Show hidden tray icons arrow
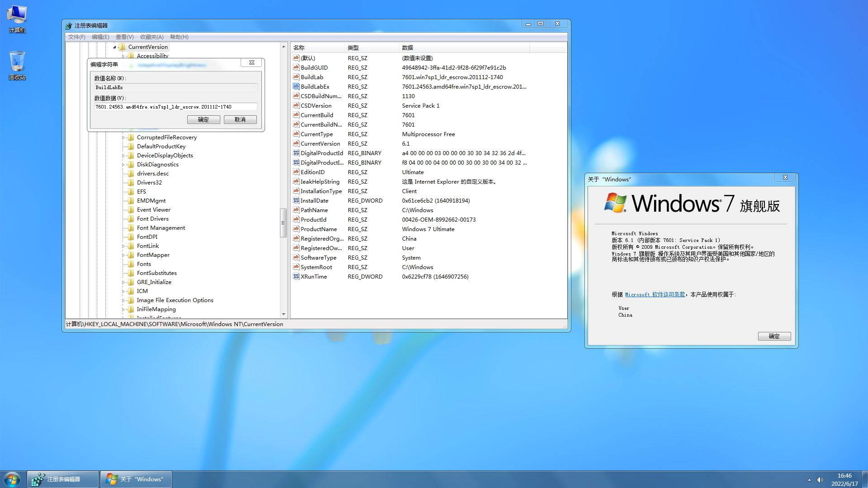This screenshot has height=488, width=868. tap(809, 480)
